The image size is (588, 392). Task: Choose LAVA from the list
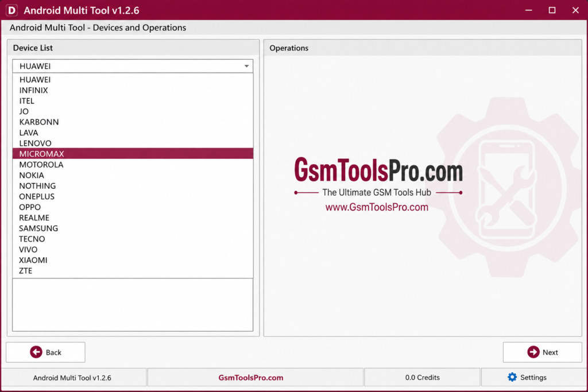pos(133,133)
